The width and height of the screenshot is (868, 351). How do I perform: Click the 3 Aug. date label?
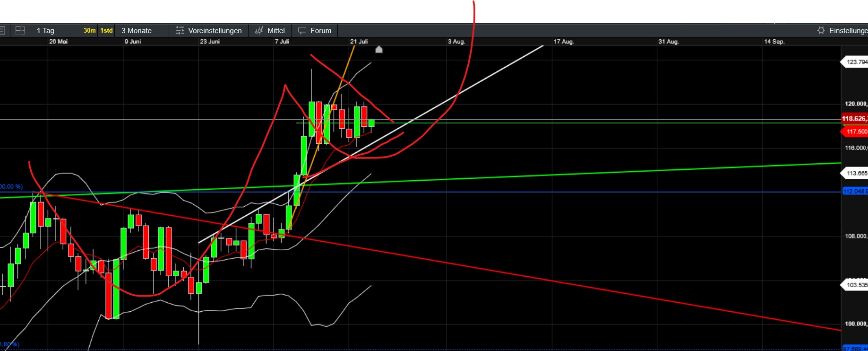point(456,42)
